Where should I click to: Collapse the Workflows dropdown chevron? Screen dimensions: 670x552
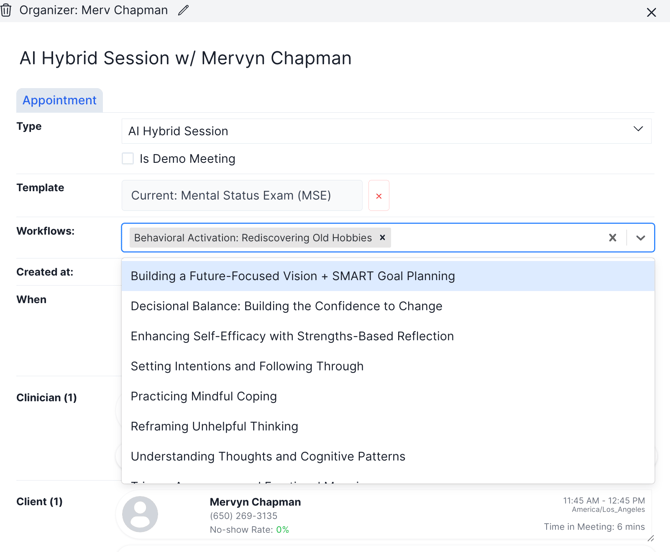(640, 238)
